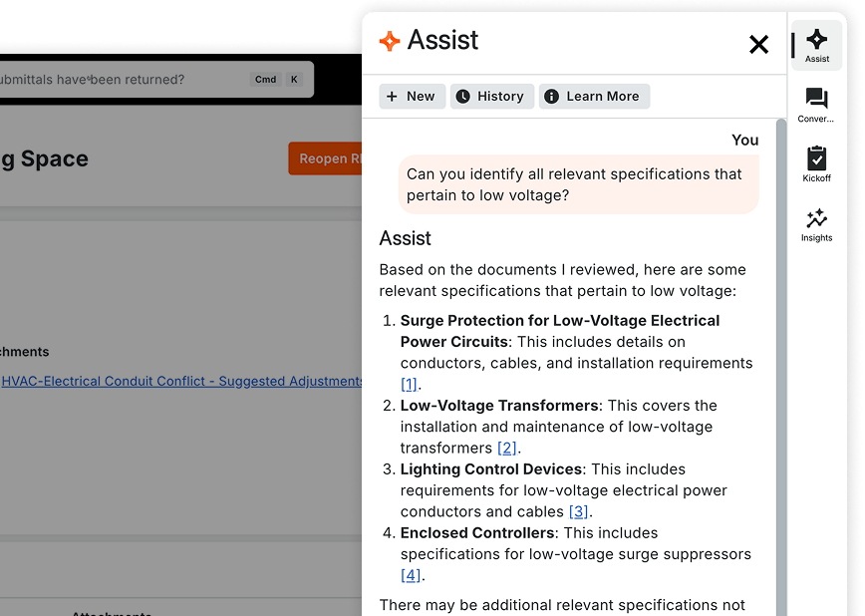Click the 'Surge Protection for Low-Voltage Electrical' heading
Screen dimensions: 865x616
pyautogui.click(x=560, y=321)
